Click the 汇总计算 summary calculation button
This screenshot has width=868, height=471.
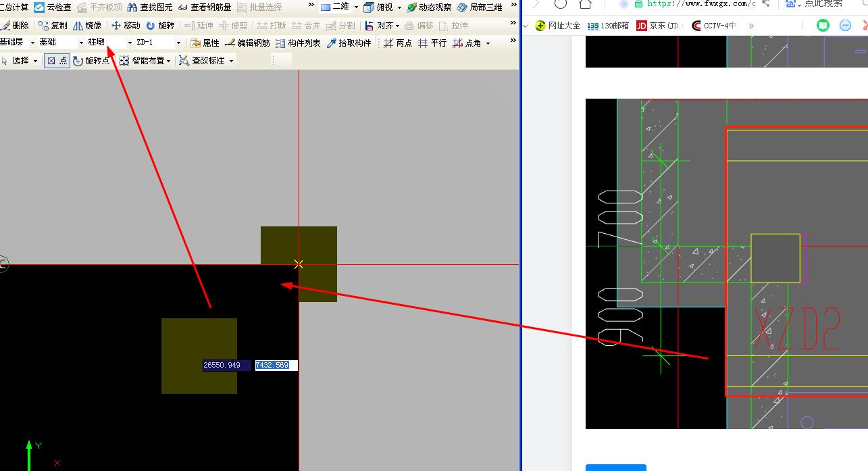(15, 7)
